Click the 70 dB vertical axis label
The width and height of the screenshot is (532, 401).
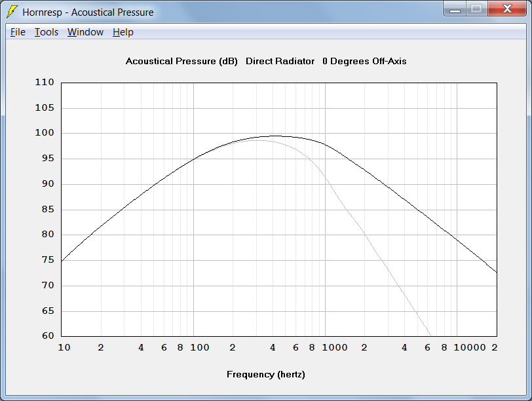(48, 285)
